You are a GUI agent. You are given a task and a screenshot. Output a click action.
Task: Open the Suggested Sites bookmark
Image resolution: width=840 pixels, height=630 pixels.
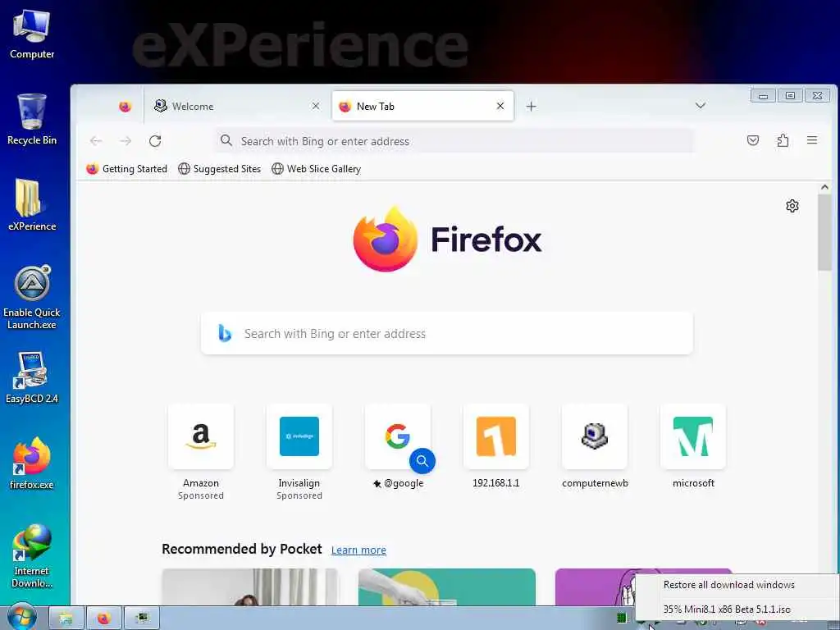pyautogui.click(x=220, y=169)
